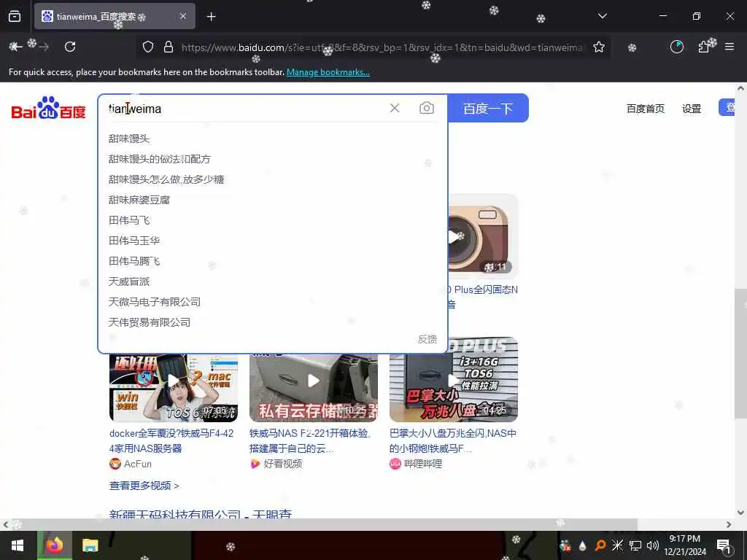747x560 pixels.
Task: Show site security padlock info
Action: tap(169, 47)
